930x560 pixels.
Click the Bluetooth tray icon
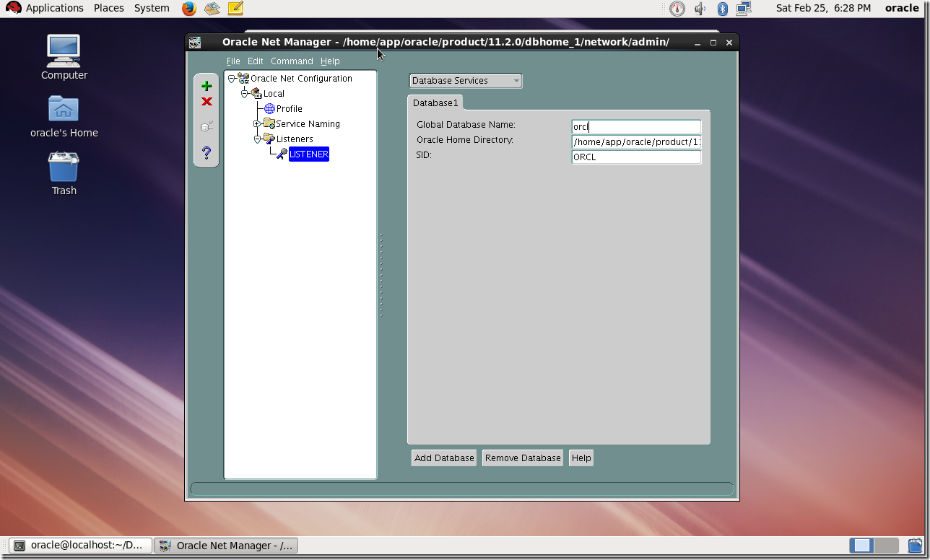[x=722, y=9]
